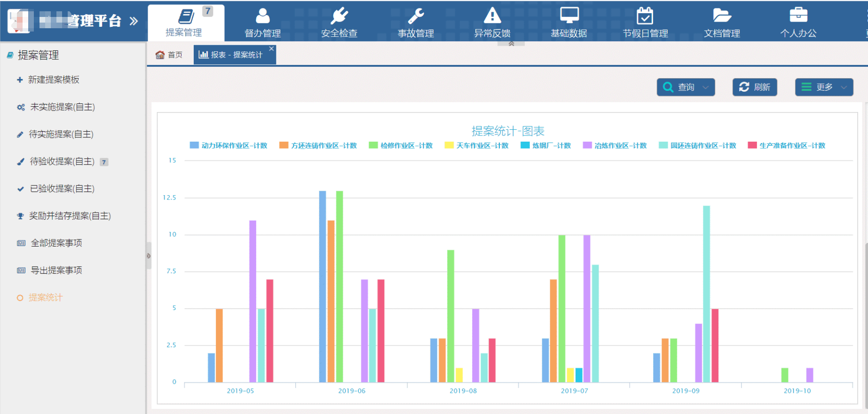
Task: Toggle 方坯连铸作业区-计数 series in legend
Action: pos(318,145)
